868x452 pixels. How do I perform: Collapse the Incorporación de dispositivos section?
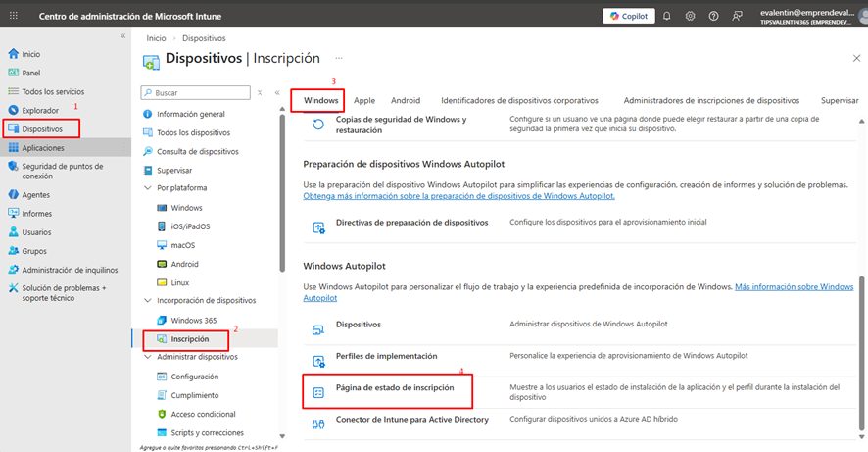pyautogui.click(x=148, y=301)
